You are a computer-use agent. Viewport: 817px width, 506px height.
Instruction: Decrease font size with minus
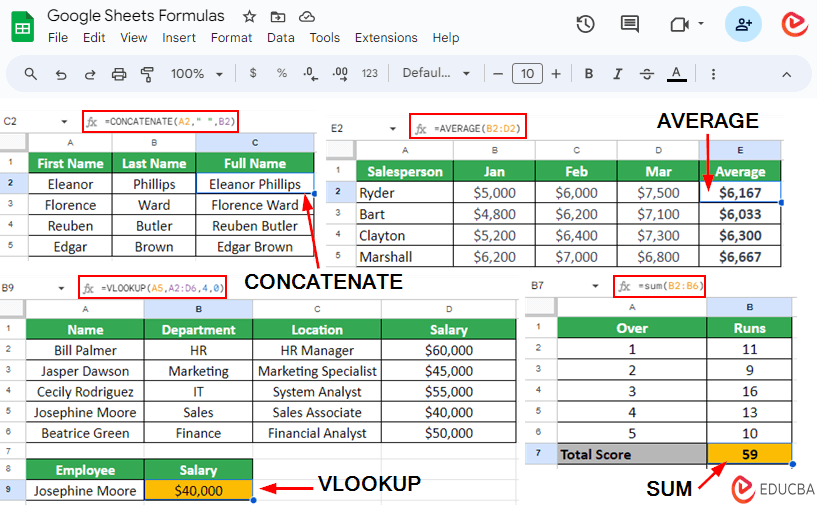coord(498,74)
